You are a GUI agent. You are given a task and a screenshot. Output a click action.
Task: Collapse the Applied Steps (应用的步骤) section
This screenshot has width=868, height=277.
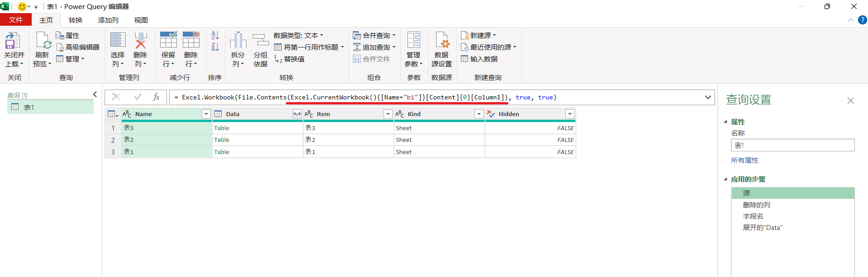[726, 179]
